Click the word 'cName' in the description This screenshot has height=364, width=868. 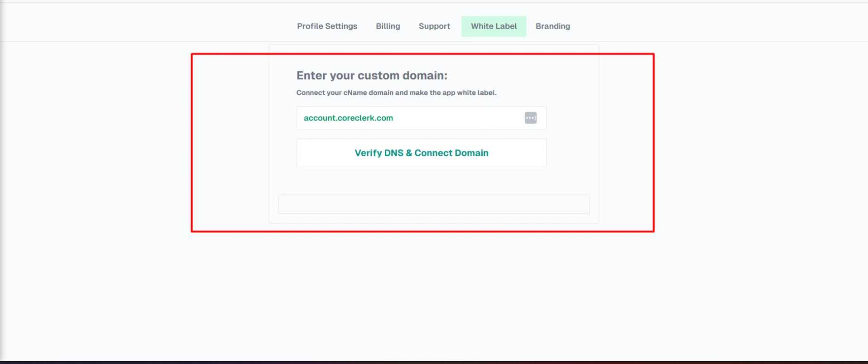pyautogui.click(x=355, y=93)
